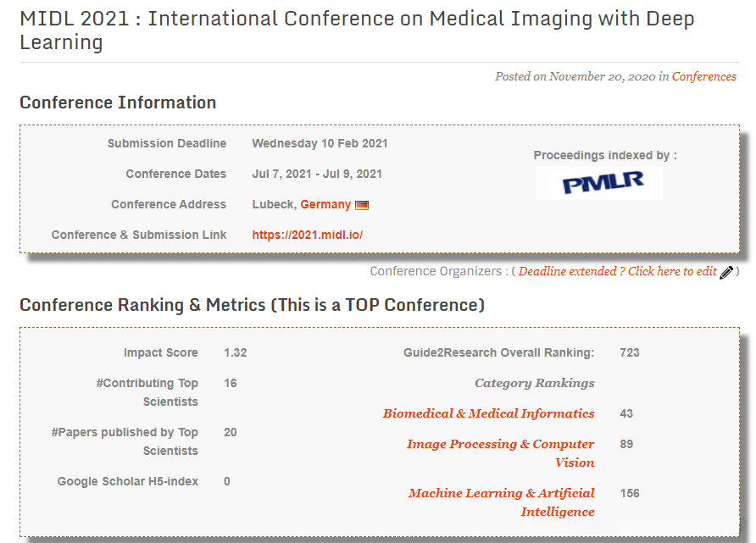Click the "Proceedings indexed by" label
This screenshot has height=543, width=756.
point(604,155)
